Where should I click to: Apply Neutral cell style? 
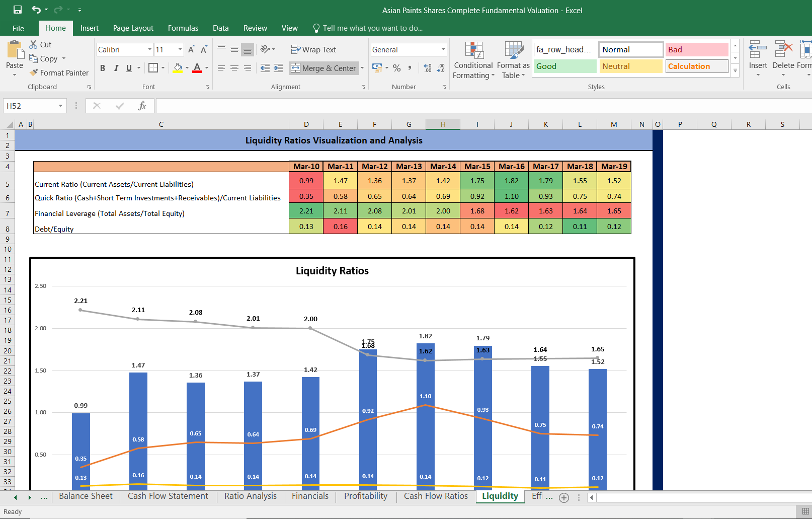pyautogui.click(x=631, y=66)
